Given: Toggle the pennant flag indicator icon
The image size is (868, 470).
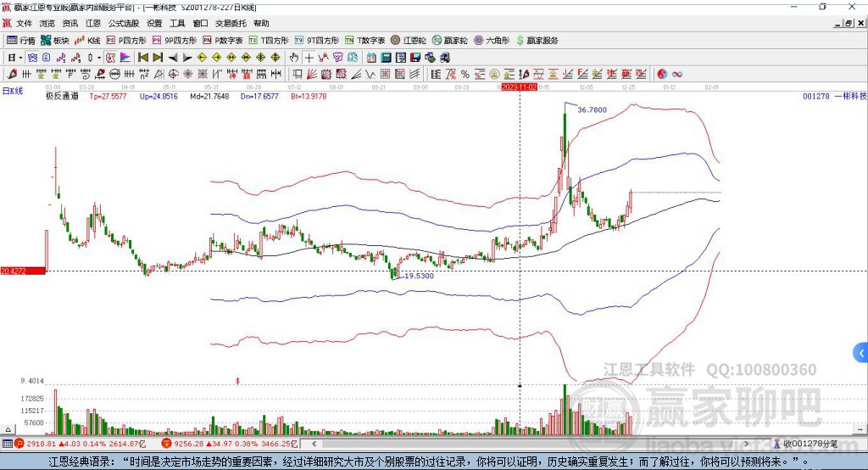Looking at the screenshot, I should pos(125,58).
